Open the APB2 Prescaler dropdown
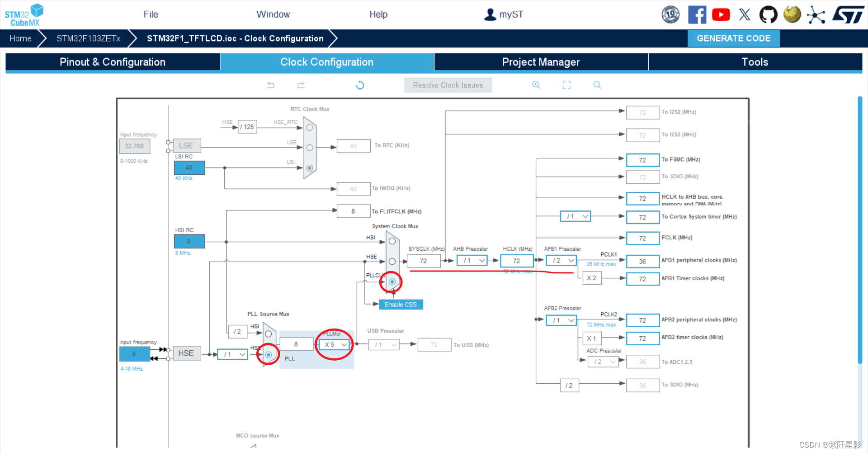Image resolution: width=868 pixels, height=453 pixels. [x=561, y=320]
